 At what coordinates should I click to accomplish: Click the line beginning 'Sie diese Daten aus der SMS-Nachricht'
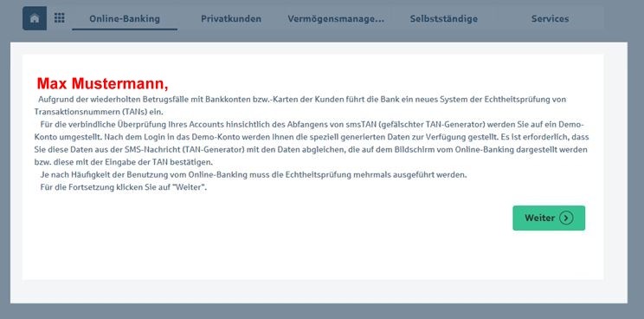click(x=311, y=150)
